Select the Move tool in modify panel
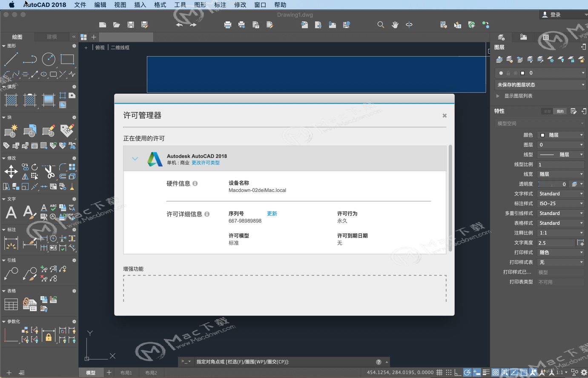588x378 pixels. [11, 172]
